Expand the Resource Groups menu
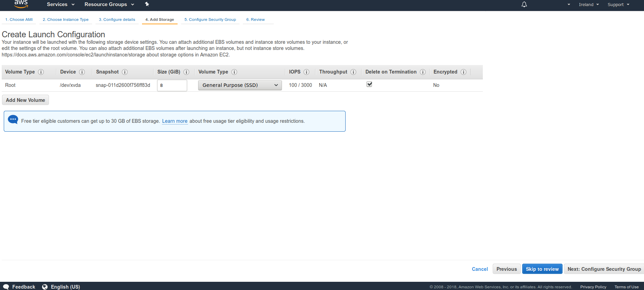Screen dimensions: 644x290 [109, 4]
